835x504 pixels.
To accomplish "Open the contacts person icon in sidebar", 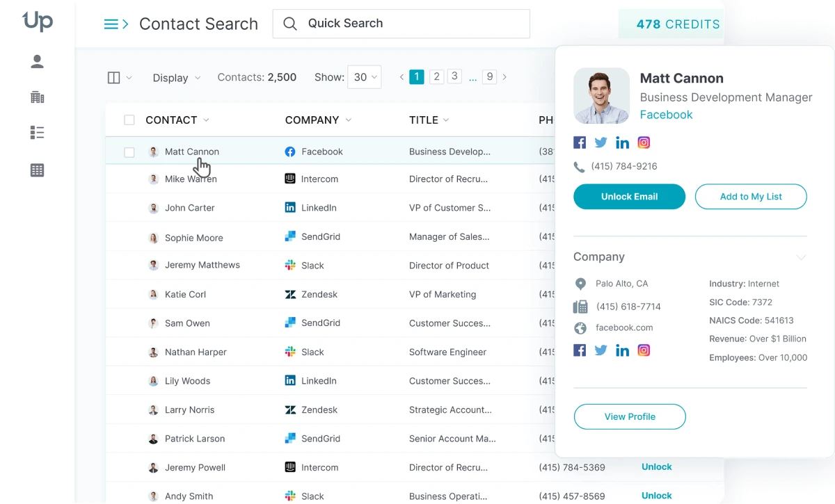I will pyautogui.click(x=38, y=62).
